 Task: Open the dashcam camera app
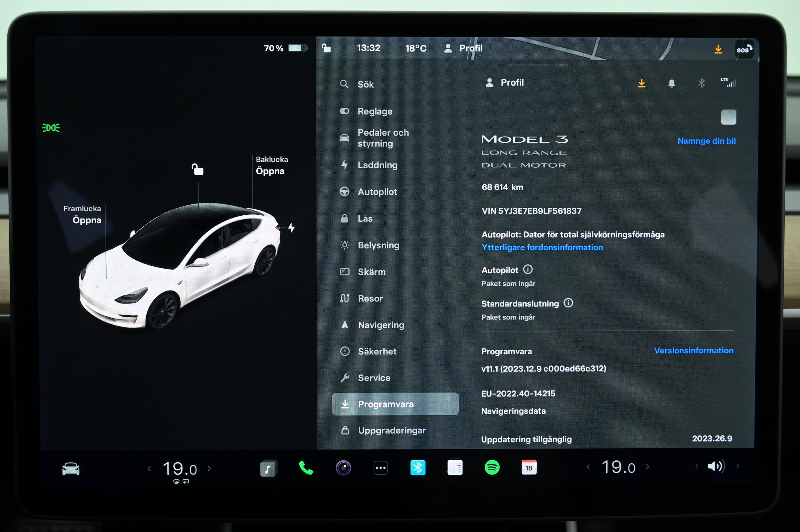click(343, 468)
